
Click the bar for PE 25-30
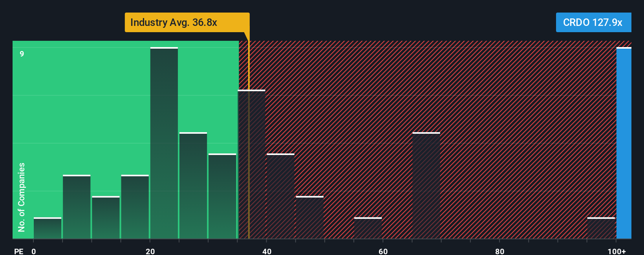[193, 186]
